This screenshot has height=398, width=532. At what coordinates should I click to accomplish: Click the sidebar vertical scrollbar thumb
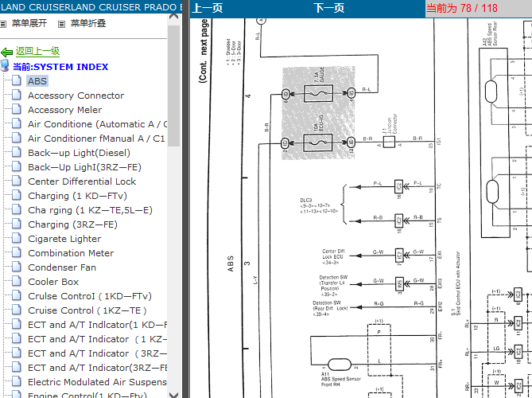(173, 86)
